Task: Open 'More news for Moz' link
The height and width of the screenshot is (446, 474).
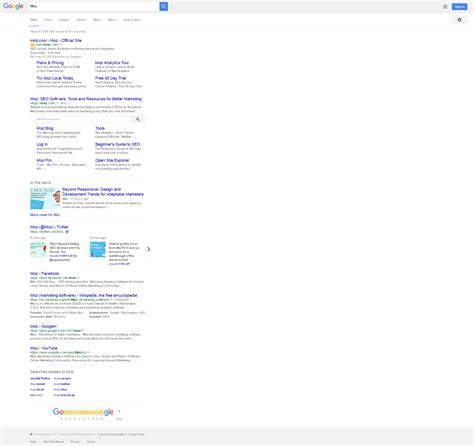Action: tap(45, 215)
